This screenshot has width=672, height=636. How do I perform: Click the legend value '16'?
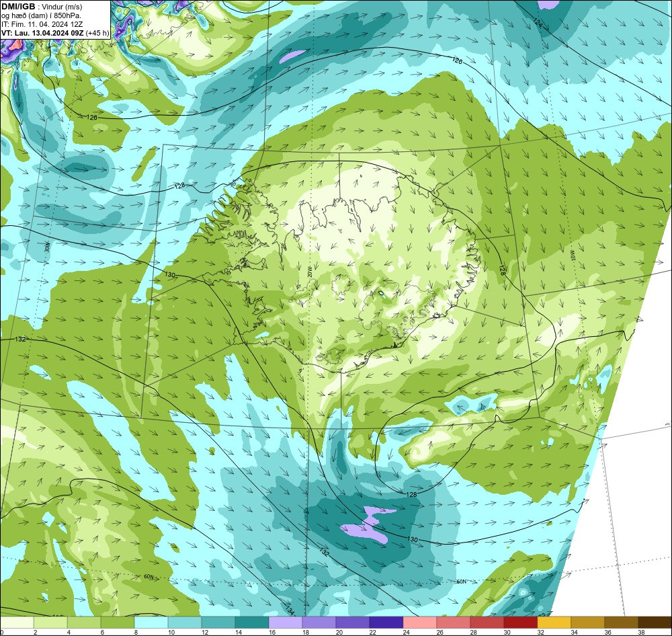[x=271, y=632]
